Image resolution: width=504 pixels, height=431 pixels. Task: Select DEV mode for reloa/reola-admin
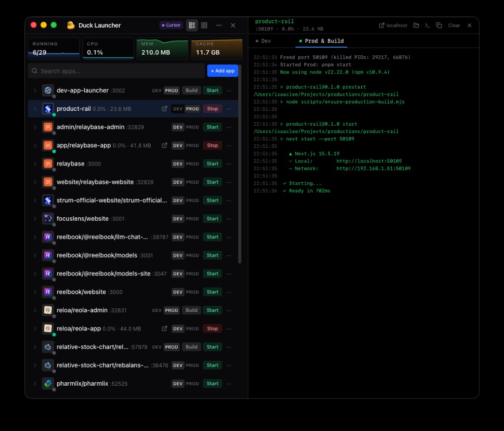point(157,310)
